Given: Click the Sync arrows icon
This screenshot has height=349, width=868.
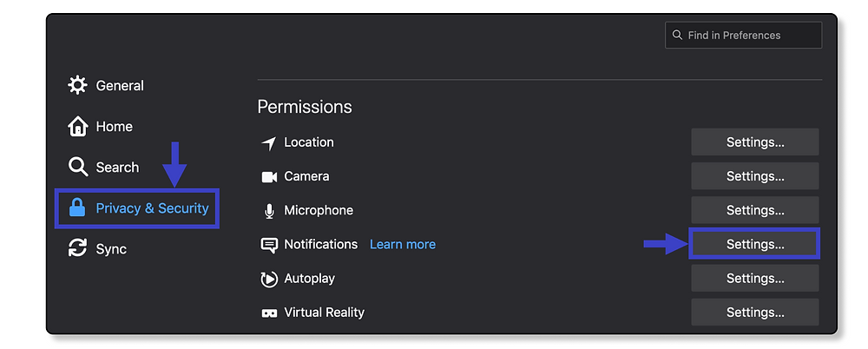Looking at the screenshot, I should 77,248.
